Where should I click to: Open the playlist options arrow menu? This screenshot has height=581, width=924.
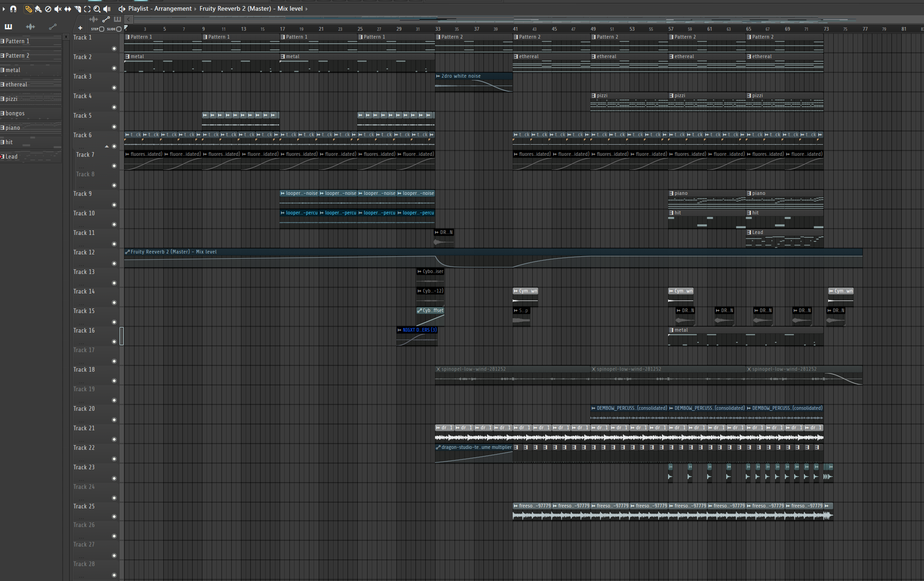pyautogui.click(x=4, y=9)
